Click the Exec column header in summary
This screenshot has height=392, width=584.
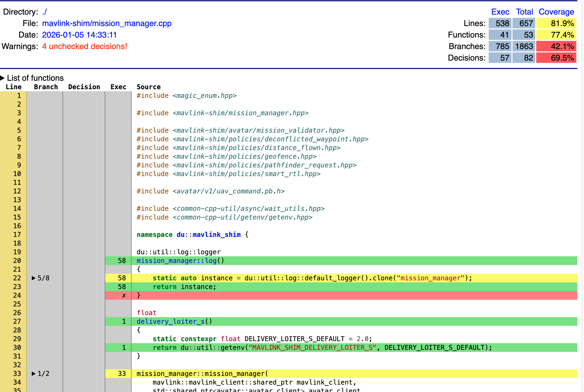[500, 12]
